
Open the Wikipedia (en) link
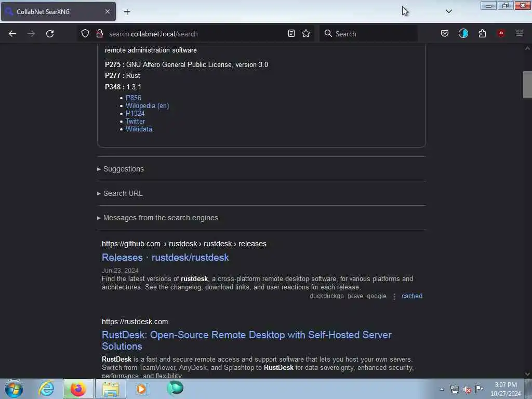147,106
